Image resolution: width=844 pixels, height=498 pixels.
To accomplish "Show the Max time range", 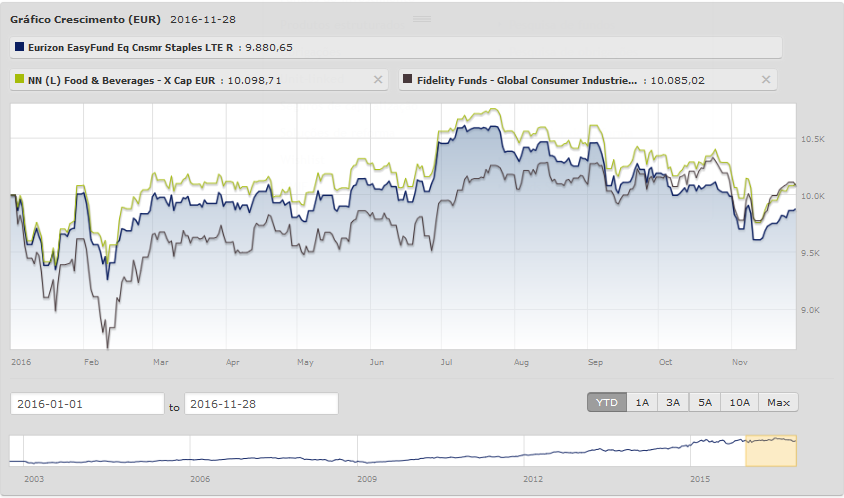I will click(x=778, y=402).
